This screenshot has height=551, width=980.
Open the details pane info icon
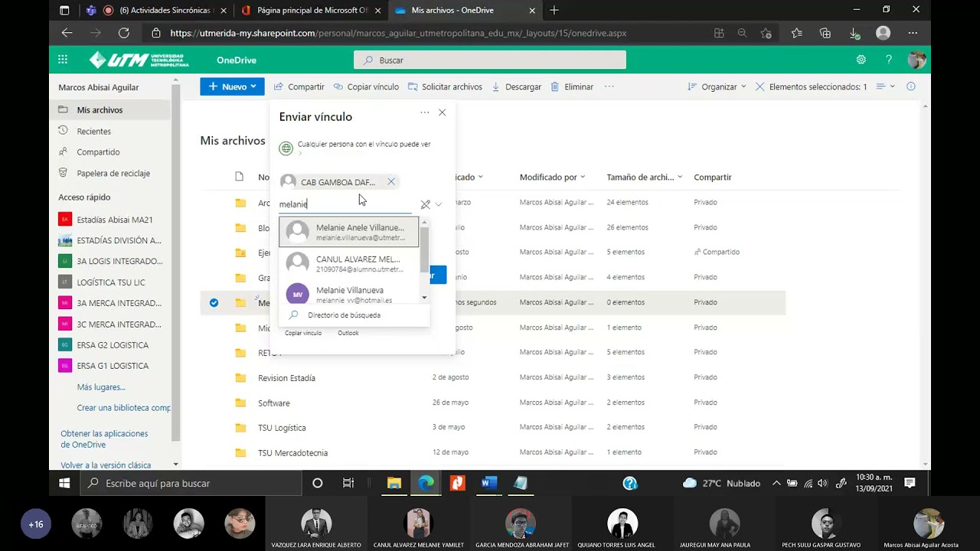(x=911, y=86)
